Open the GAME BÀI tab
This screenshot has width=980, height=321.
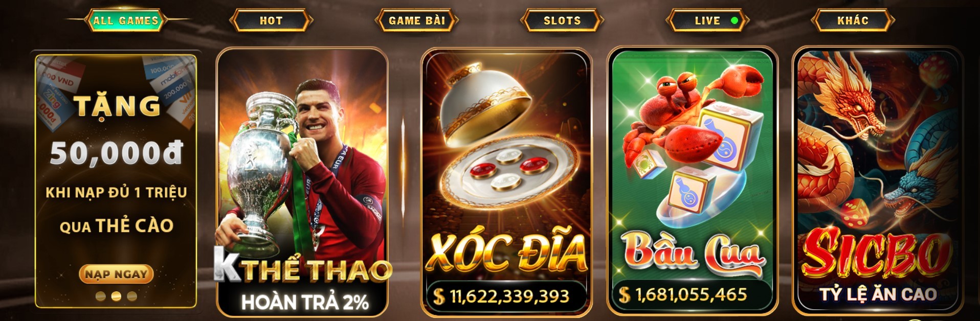pyautogui.click(x=417, y=20)
